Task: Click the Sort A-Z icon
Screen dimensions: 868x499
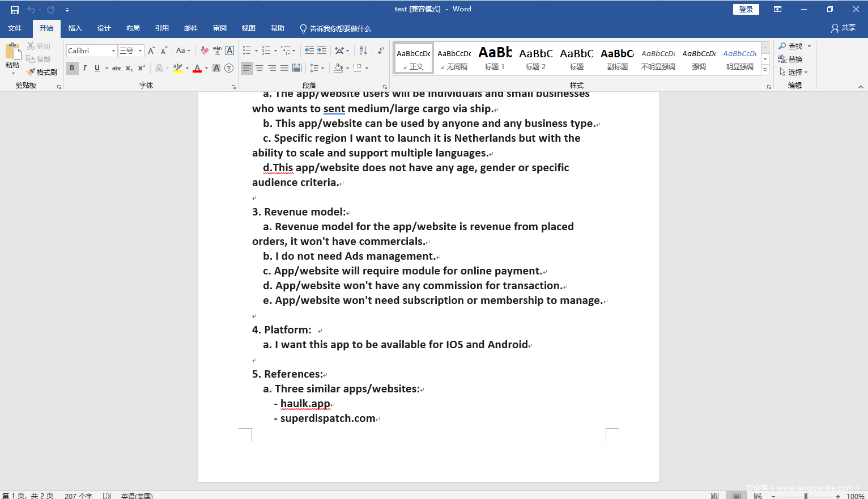Action: click(363, 51)
